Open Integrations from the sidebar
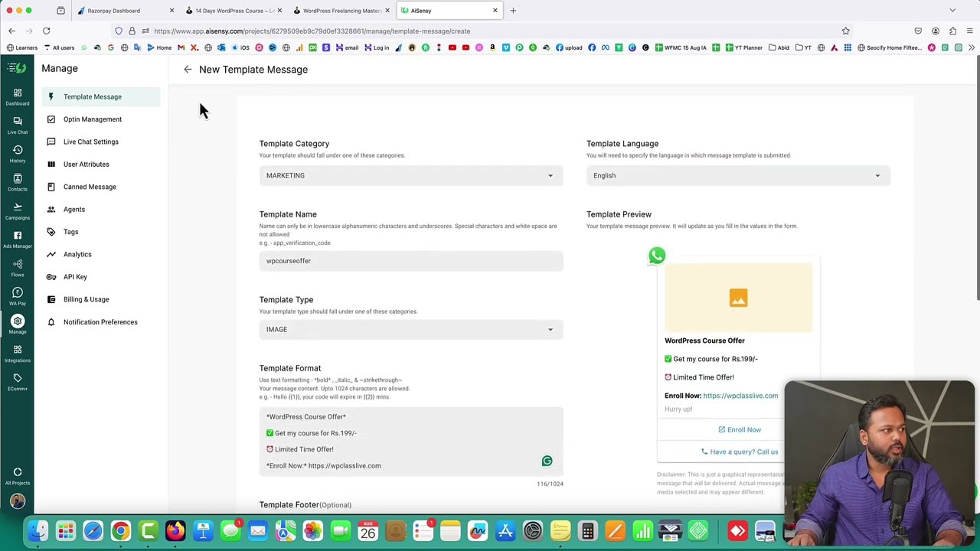Viewport: 980px width, 551px height. (17, 354)
